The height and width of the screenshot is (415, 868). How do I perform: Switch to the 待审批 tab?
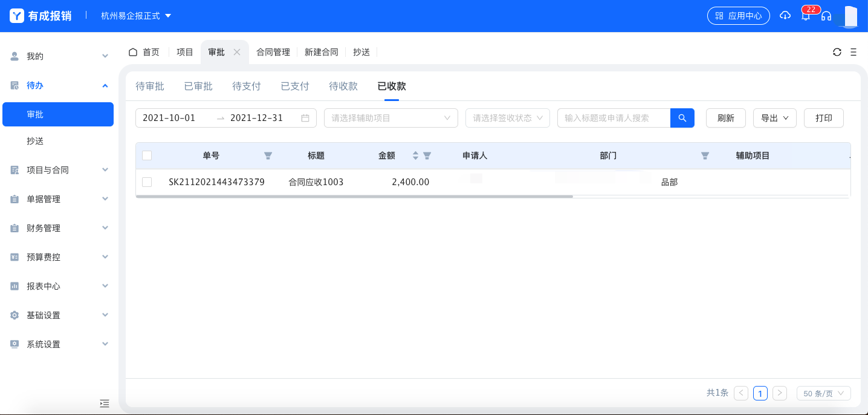point(150,86)
